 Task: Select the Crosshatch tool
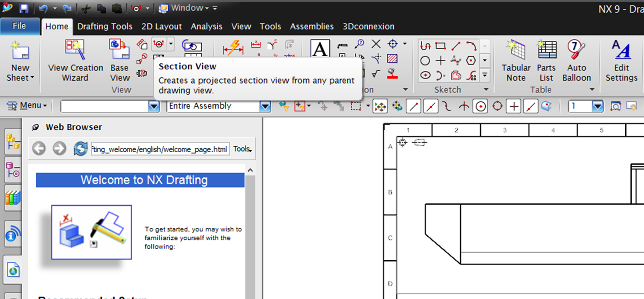coord(392,58)
